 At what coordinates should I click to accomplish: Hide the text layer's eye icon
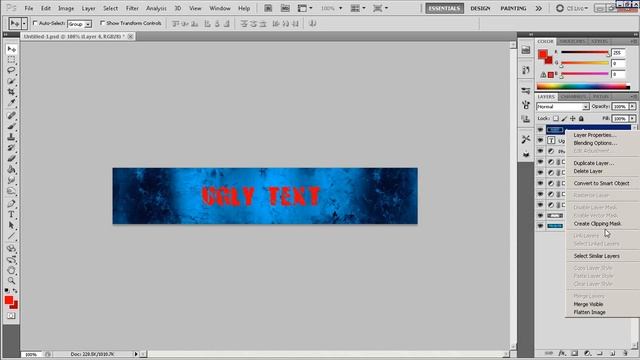(540, 140)
